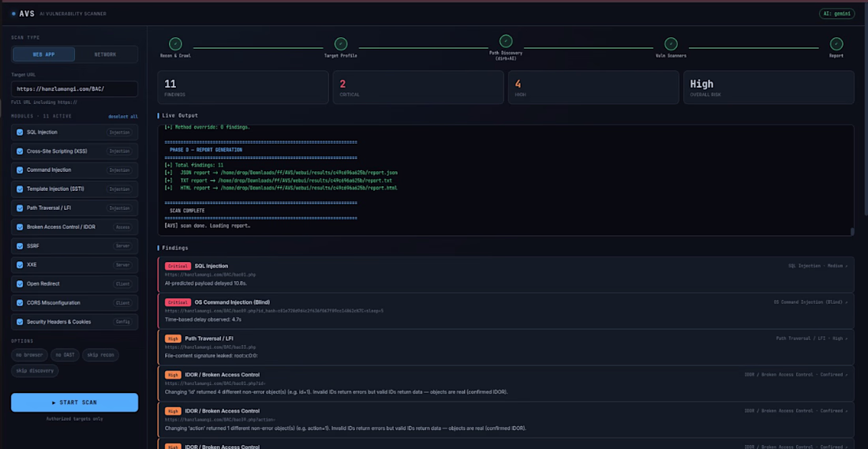
Task: Click the Report step checkmark
Action: [x=836, y=43]
